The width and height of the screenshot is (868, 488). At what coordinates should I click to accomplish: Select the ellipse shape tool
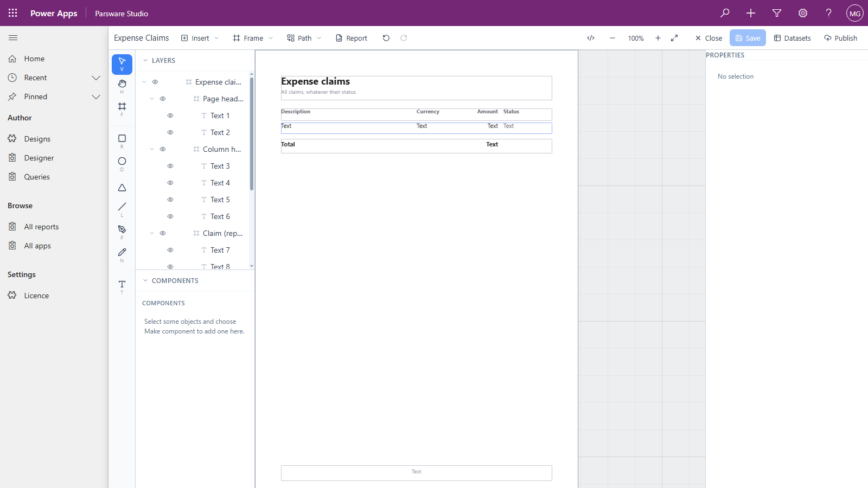(122, 164)
